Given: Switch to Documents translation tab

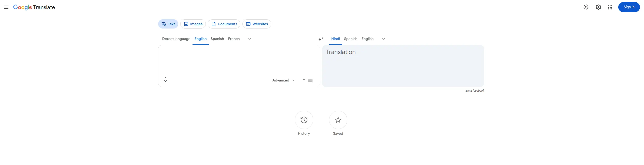Looking at the screenshot, I should click(224, 24).
